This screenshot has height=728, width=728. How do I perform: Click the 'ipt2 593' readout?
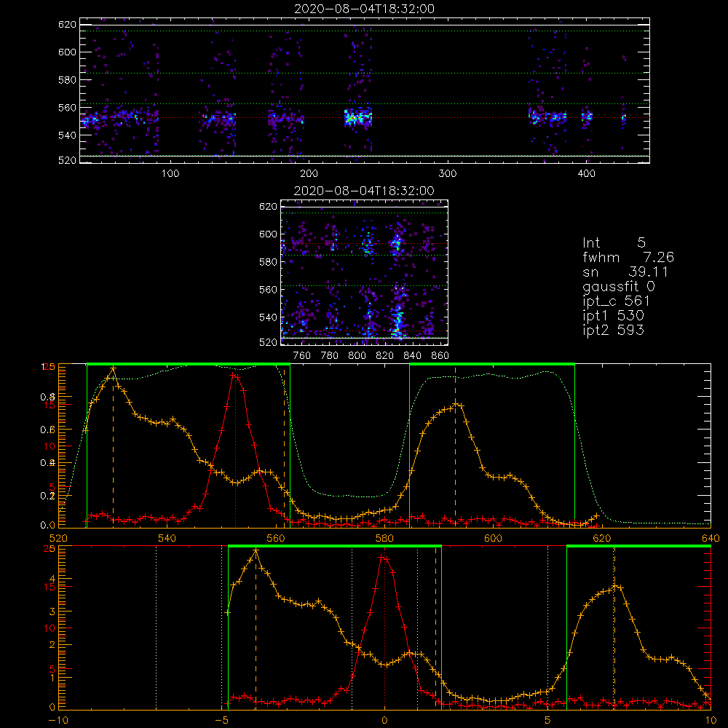pyautogui.click(x=613, y=330)
